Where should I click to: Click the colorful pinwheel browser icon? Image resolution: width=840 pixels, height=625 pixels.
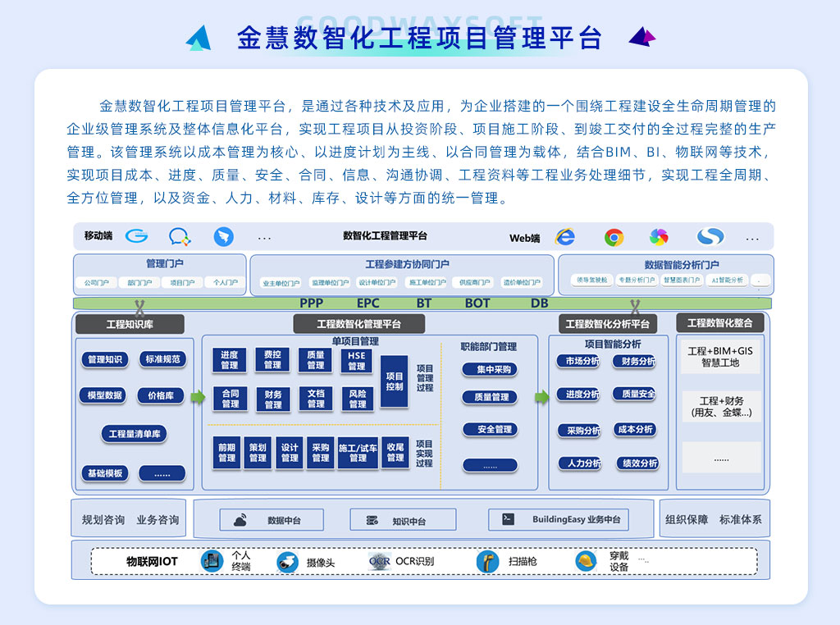point(659,237)
